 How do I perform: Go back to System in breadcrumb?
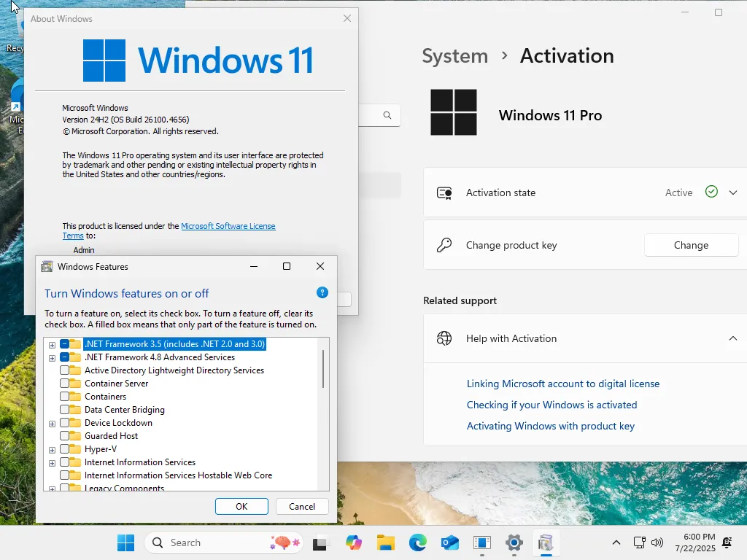[455, 56]
